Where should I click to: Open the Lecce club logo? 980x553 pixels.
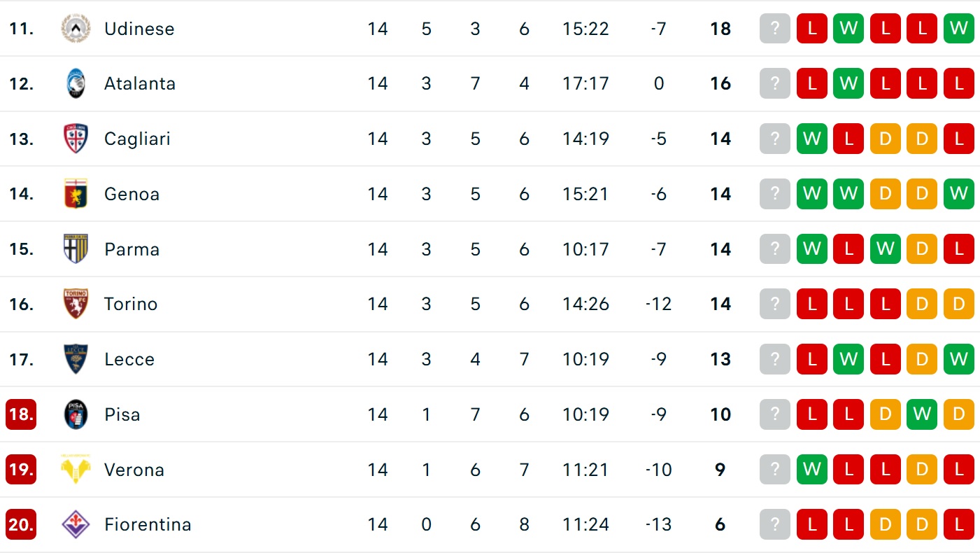click(75, 359)
